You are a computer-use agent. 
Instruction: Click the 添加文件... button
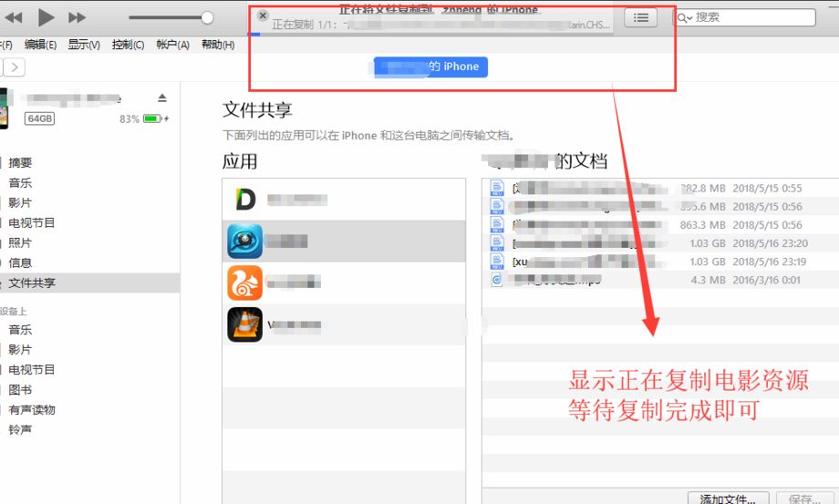(x=727, y=498)
